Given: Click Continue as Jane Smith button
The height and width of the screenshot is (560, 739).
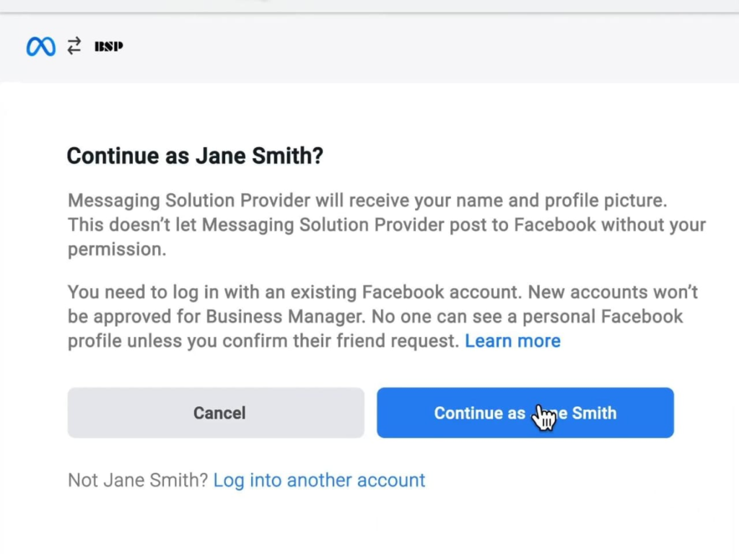Looking at the screenshot, I should [x=525, y=413].
